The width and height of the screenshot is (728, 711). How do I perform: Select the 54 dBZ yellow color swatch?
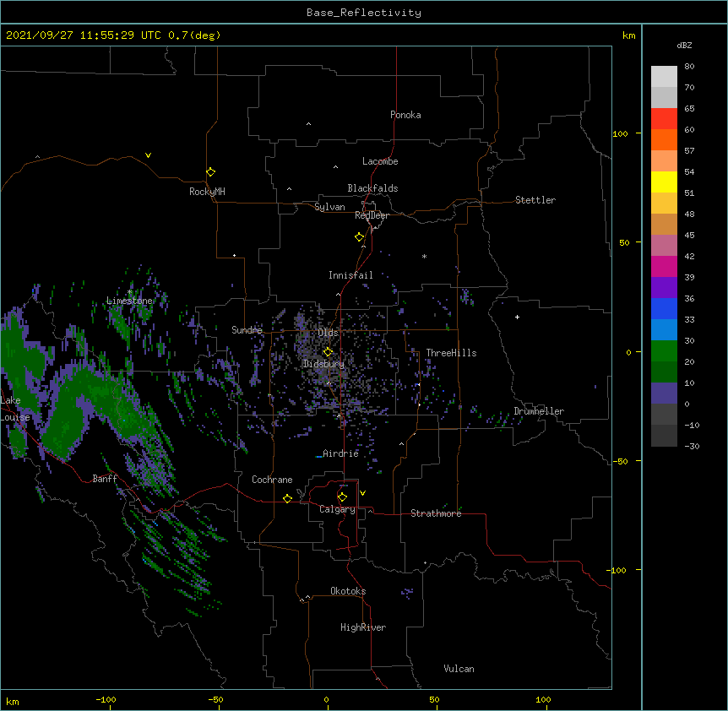(x=664, y=182)
